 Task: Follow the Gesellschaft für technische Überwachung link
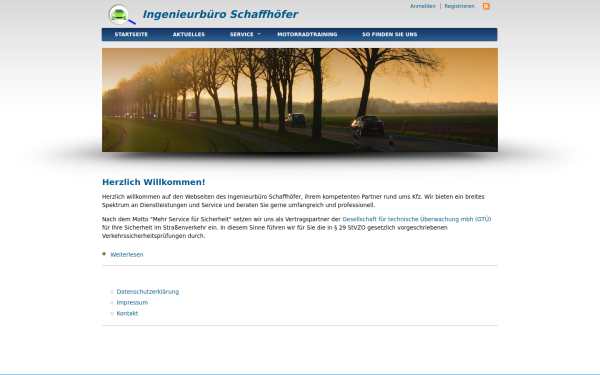[416, 219]
